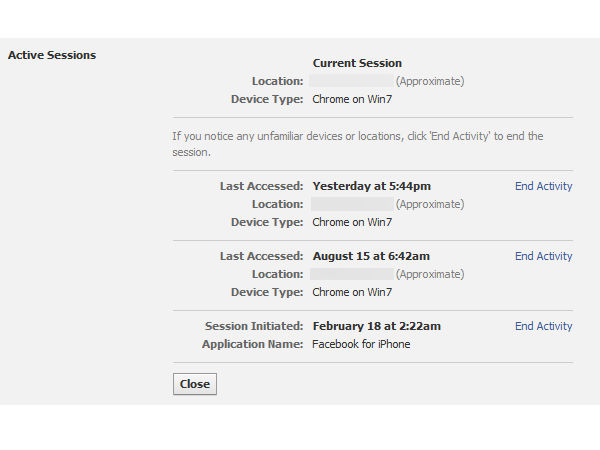Click the Current Session heading
The image size is (600, 450).
pyautogui.click(x=357, y=63)
